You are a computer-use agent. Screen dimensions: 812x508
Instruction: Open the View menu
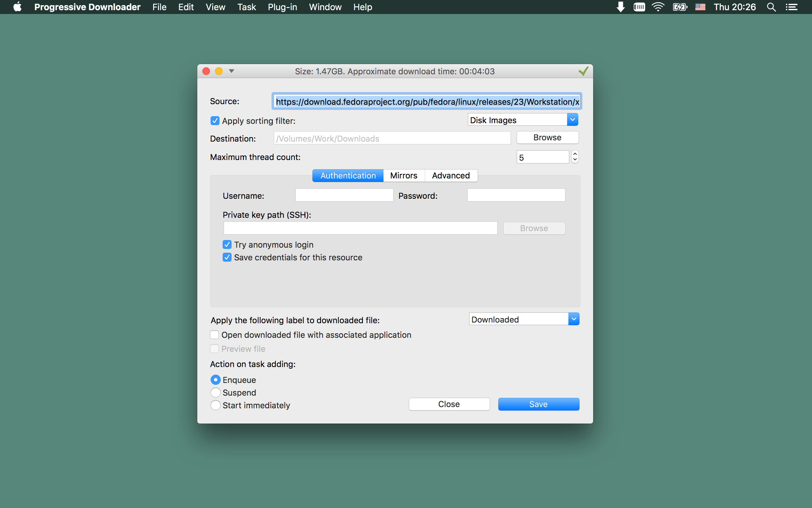coord(215,7)
